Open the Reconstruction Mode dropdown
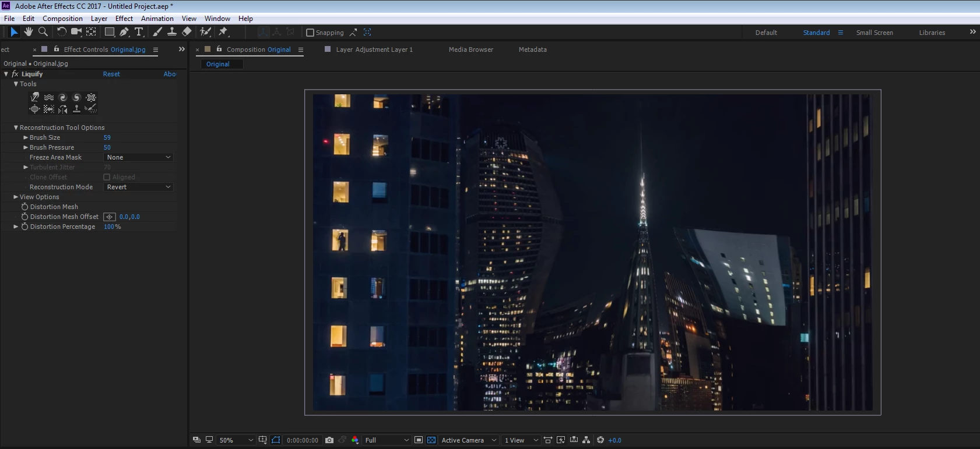The image size is (980, 449). click(139, 187)
